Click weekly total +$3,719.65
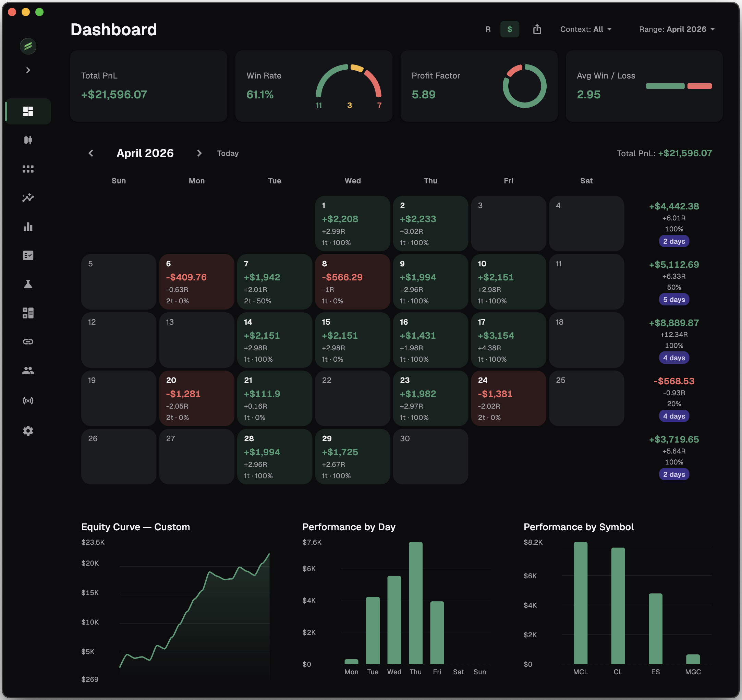Screen dimensions: 742x700 coord(674,439)
